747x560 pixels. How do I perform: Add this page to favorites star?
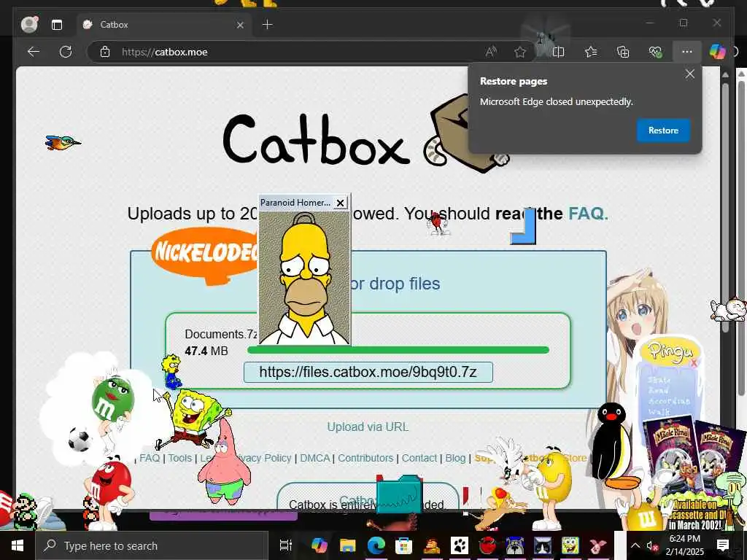tap(519, 52)
